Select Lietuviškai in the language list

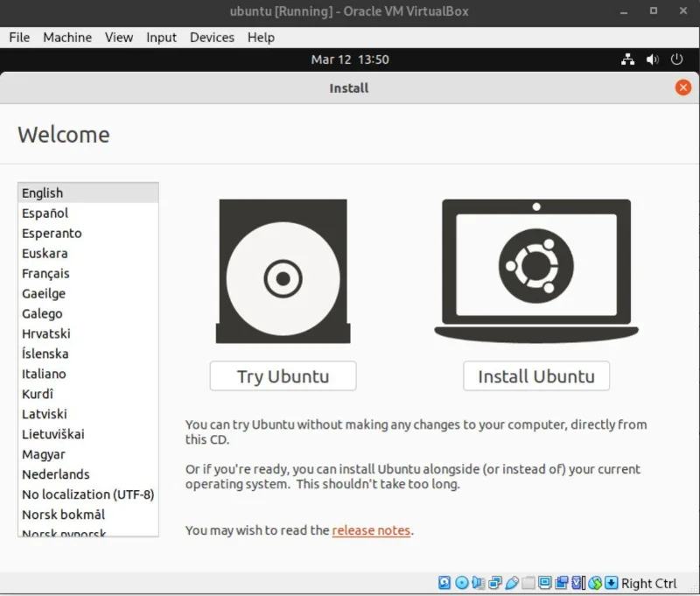(x=88, y=434)
